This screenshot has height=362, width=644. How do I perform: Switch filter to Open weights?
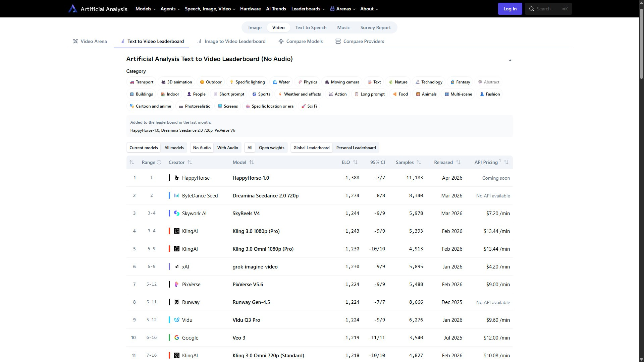[x=271, y=148]
